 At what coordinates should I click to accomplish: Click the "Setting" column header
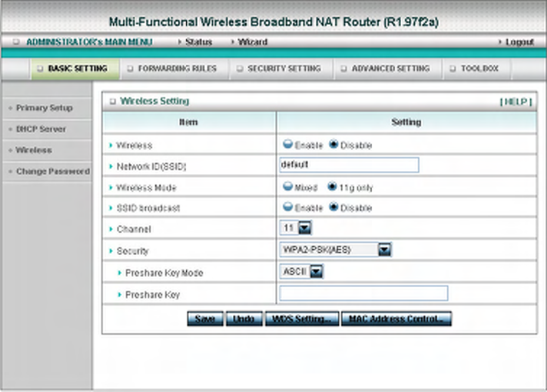coord(406,122)
